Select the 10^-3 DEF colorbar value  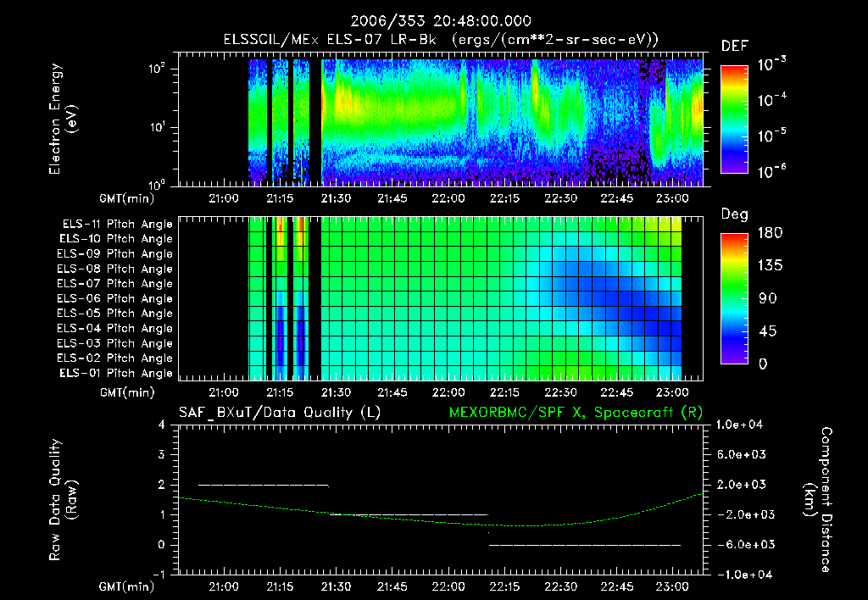pos(771,64)
